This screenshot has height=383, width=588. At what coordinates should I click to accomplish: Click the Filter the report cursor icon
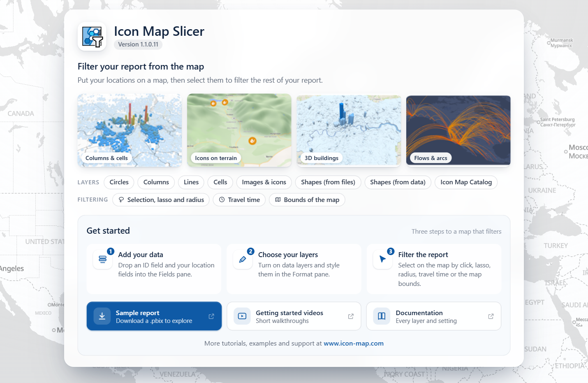click(x=383, y=259)
